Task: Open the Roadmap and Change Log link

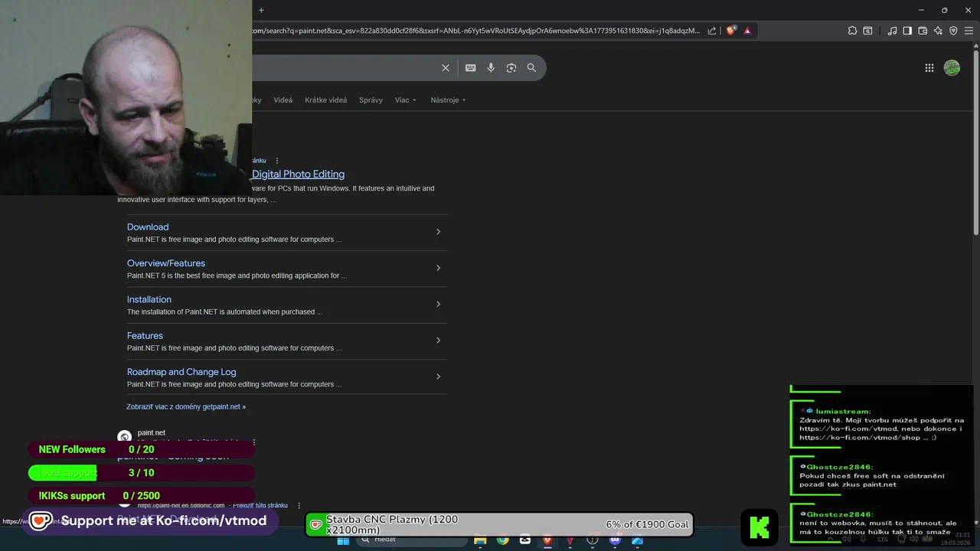Action: 181,372
